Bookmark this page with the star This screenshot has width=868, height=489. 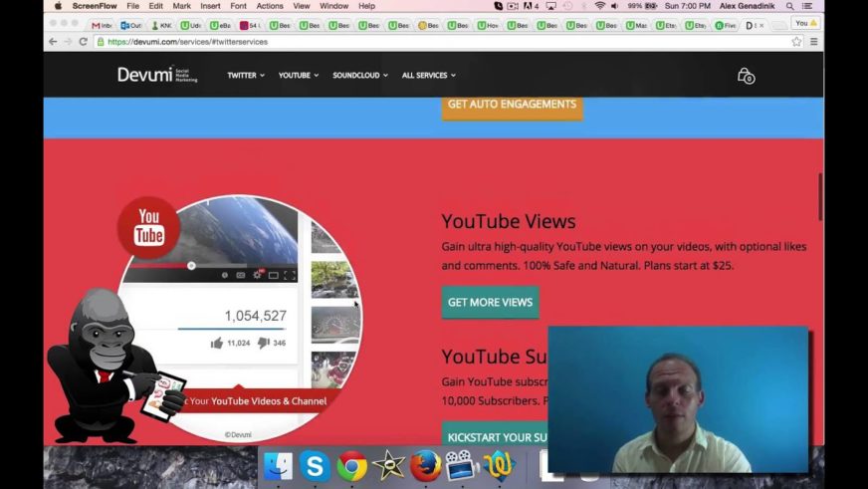click(796, 42)
